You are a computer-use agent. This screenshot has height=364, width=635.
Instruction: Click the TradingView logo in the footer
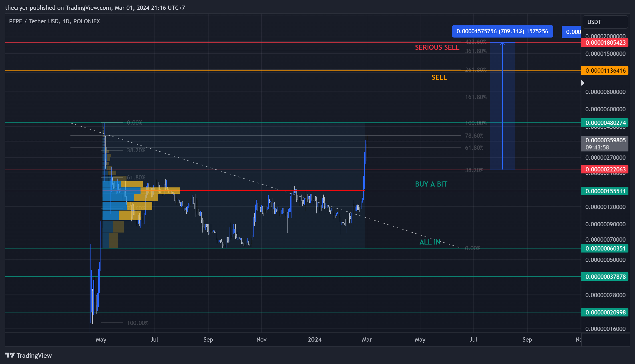point(28,355)
